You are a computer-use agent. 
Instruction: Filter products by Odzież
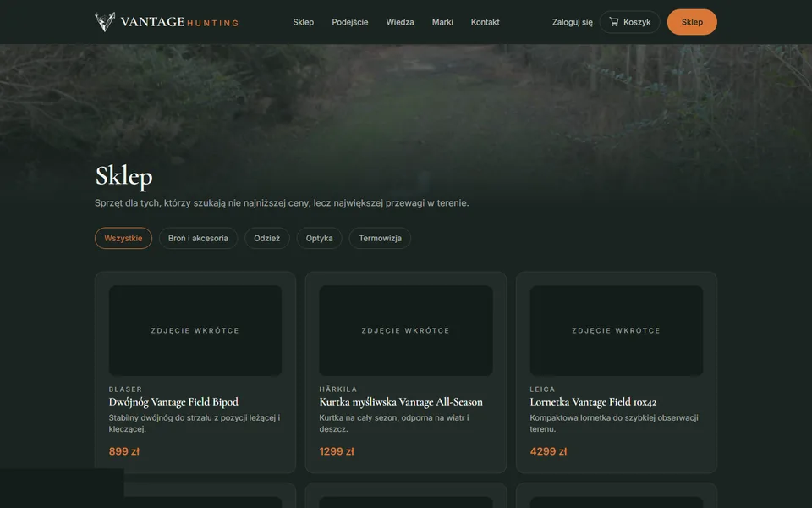[266, 239]
